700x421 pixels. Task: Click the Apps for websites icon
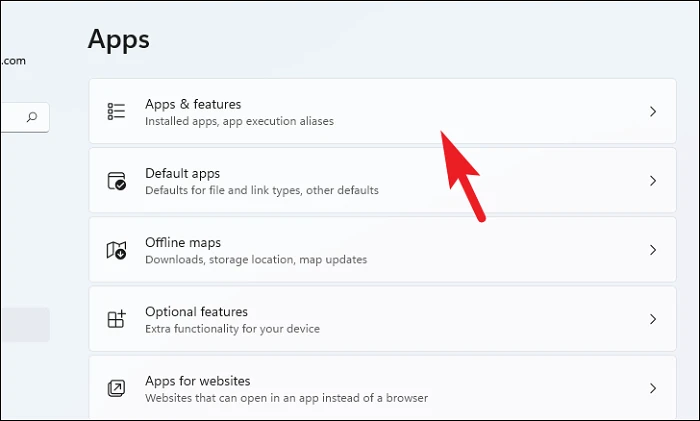[117, 388]
